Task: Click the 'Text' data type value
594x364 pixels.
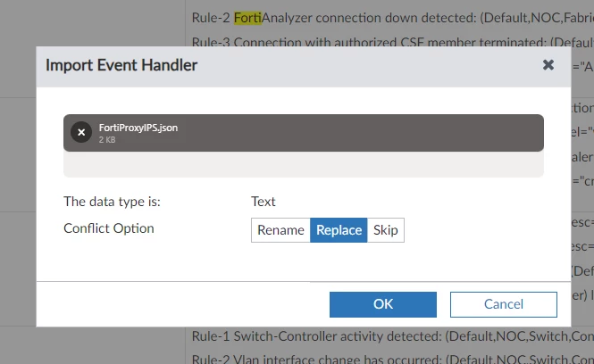Action: coord(264,202)
